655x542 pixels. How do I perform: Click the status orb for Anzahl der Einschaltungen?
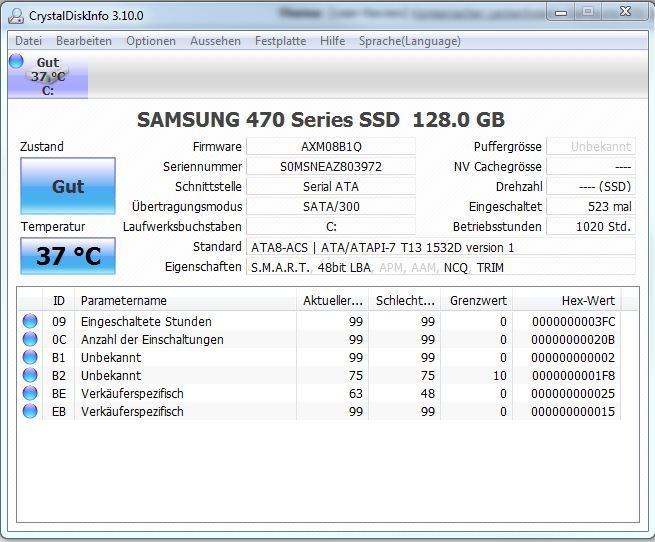point(30,339)
